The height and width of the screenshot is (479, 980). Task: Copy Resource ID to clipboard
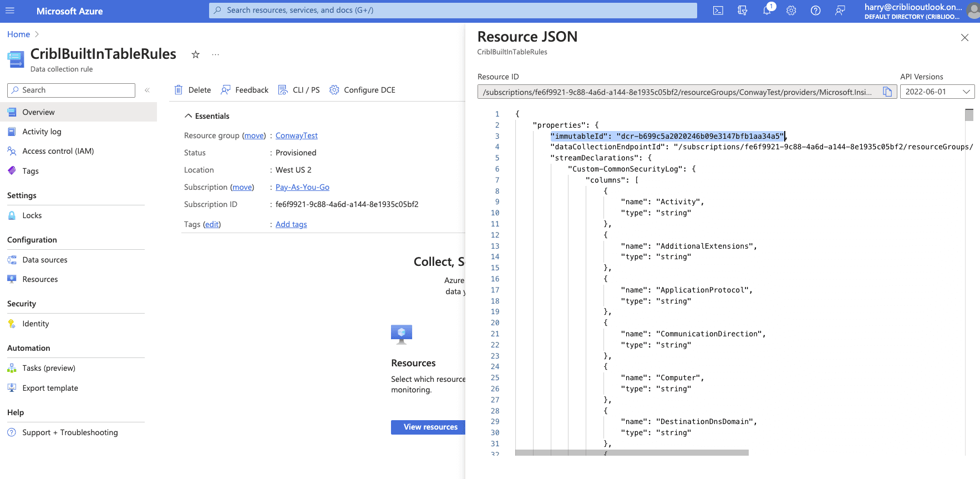pyautogui.click(x=887, y=92)
